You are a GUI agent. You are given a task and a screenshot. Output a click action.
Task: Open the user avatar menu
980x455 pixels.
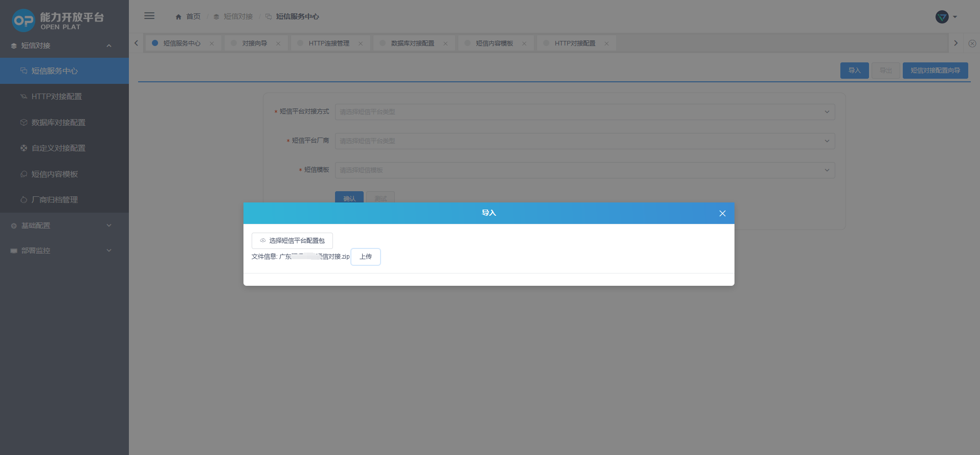tap(942, 17)
